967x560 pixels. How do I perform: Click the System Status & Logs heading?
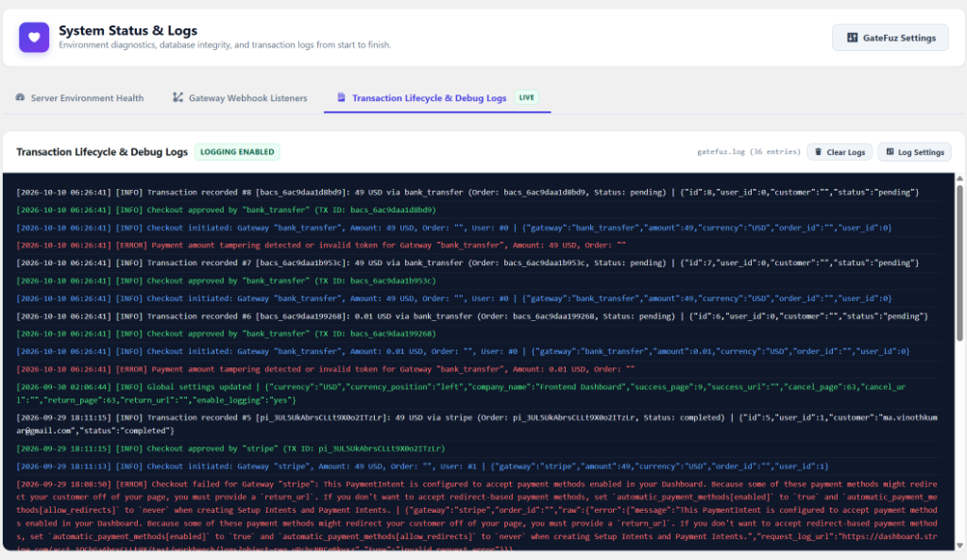[x=128, y=30]
